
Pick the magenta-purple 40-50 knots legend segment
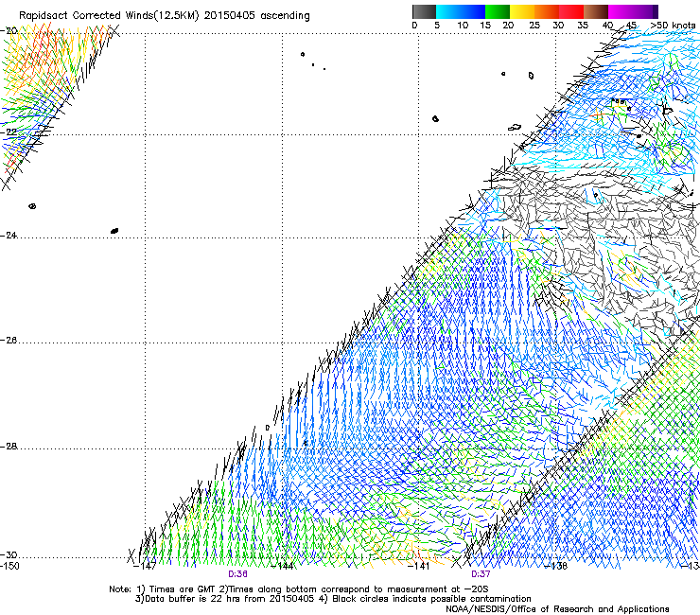click(633, 11)
